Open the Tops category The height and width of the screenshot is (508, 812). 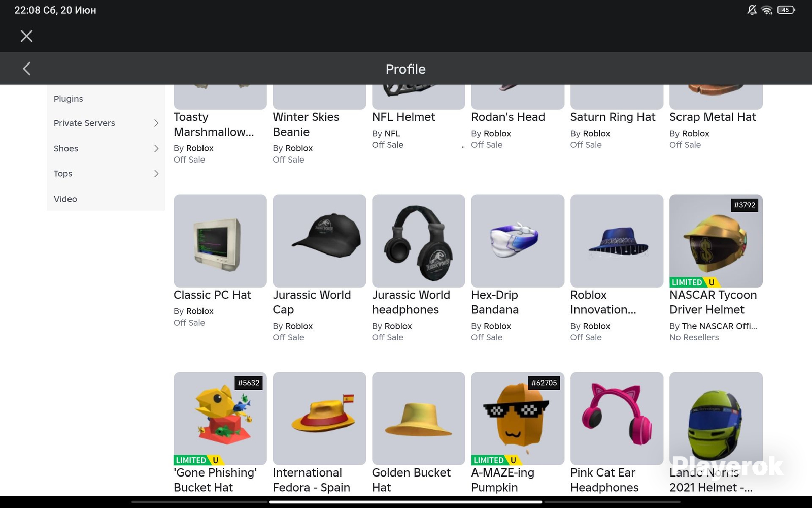pos(106,174)
